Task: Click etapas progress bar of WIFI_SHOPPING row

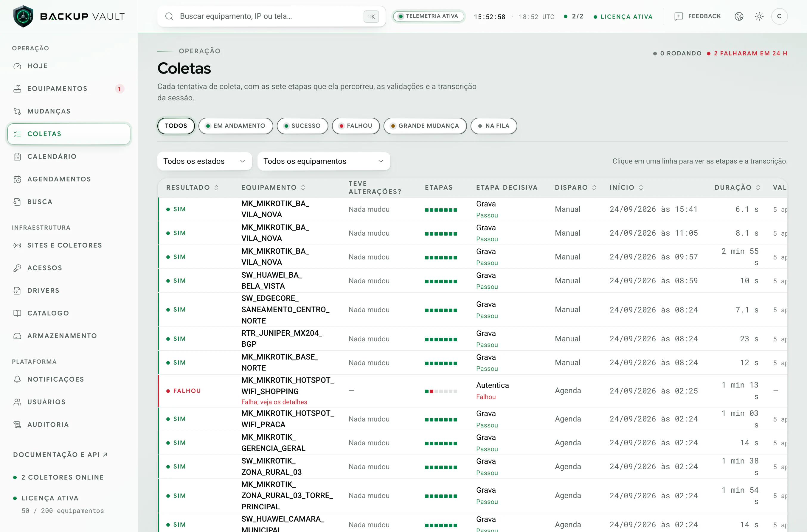Action: [441, 391]
